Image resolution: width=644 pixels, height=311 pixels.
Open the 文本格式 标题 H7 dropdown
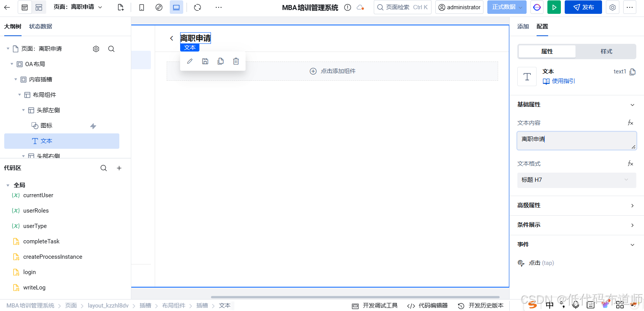click(577, 180)
